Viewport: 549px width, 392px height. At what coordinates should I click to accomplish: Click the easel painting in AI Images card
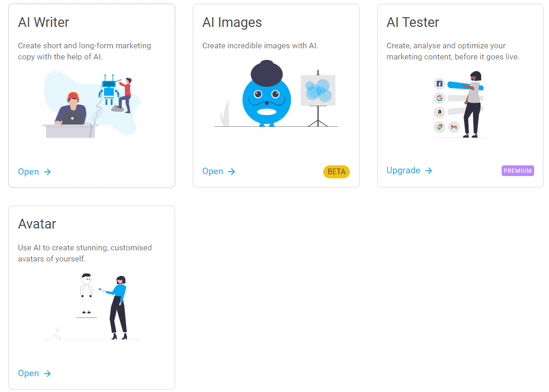[x=318, y=90]
